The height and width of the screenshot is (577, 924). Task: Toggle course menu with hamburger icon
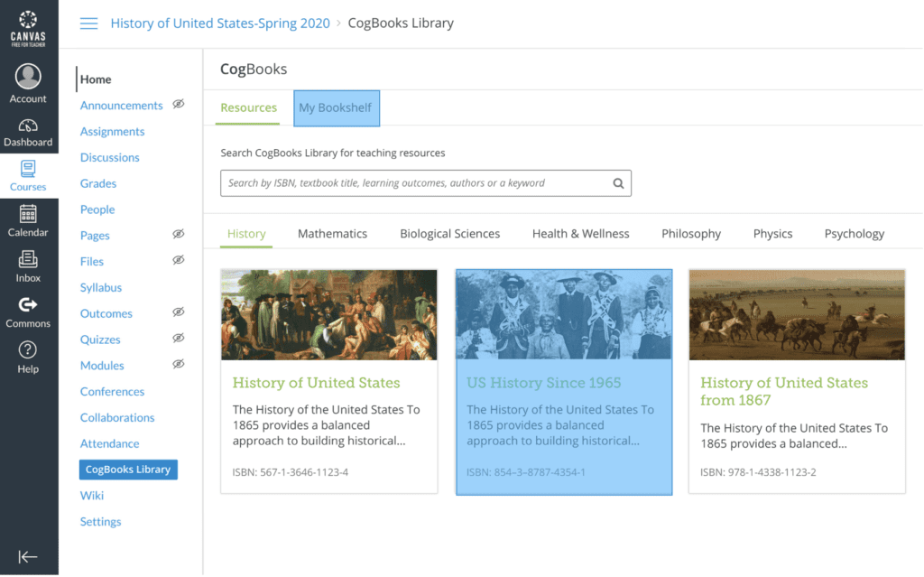89,23
